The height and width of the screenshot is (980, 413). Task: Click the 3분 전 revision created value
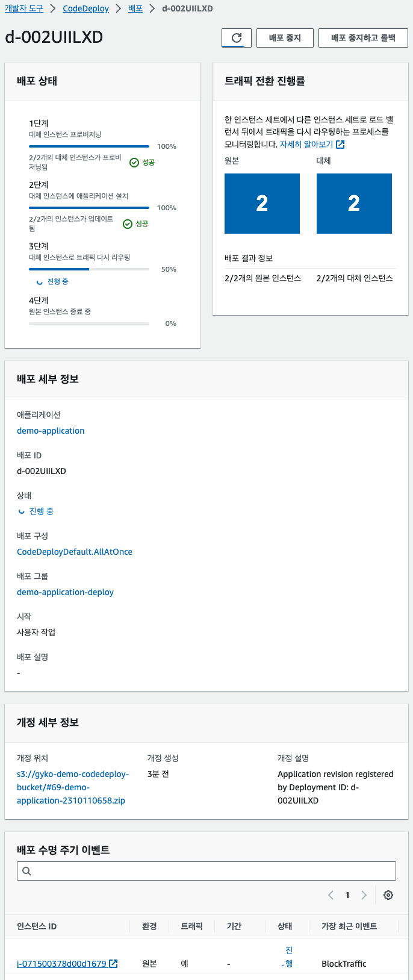point(158,774)
